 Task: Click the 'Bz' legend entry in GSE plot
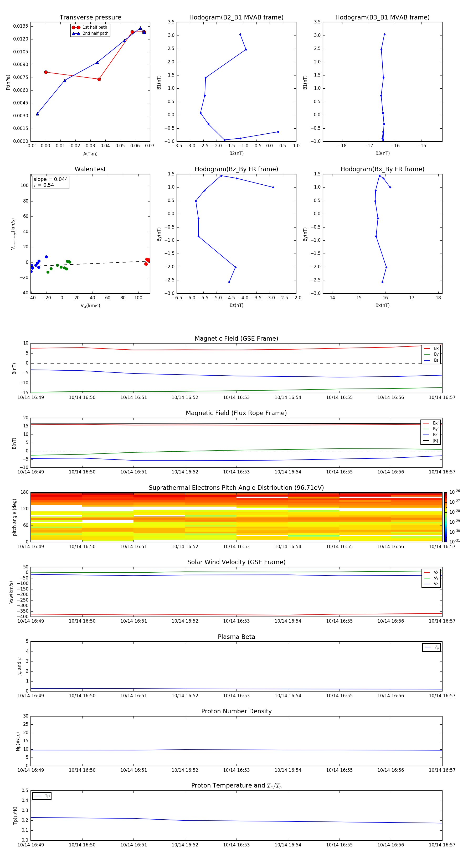[x=431, y=360]
